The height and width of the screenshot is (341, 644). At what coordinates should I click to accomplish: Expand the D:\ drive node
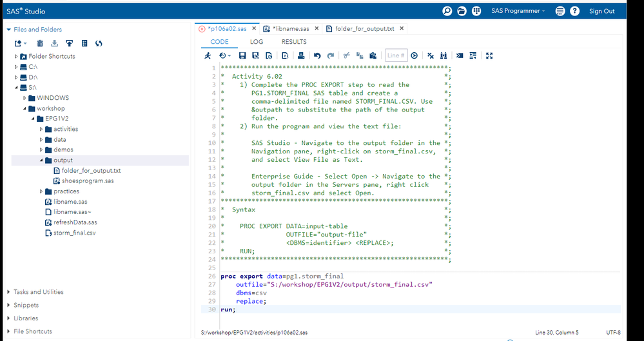(16, 77)
